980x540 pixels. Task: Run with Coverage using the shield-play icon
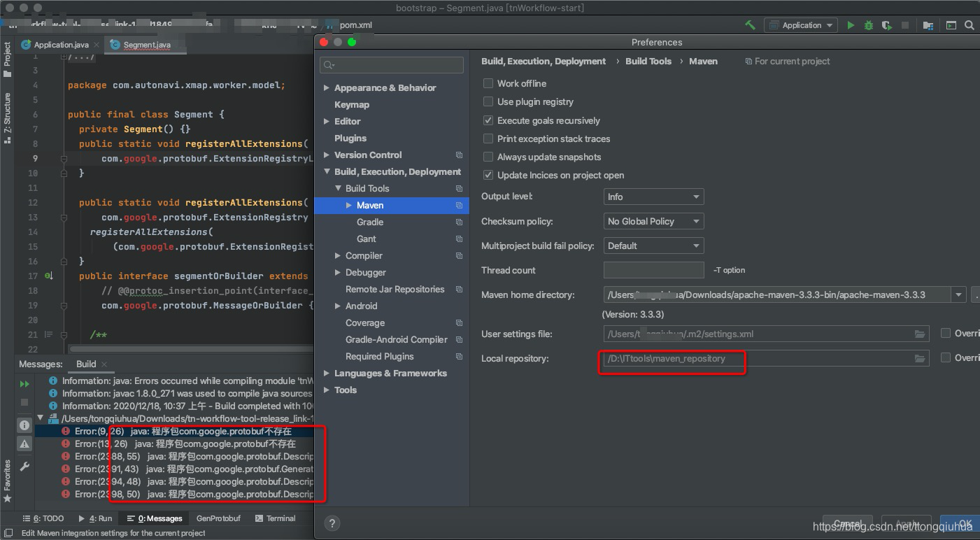click(x=886, y=24)
